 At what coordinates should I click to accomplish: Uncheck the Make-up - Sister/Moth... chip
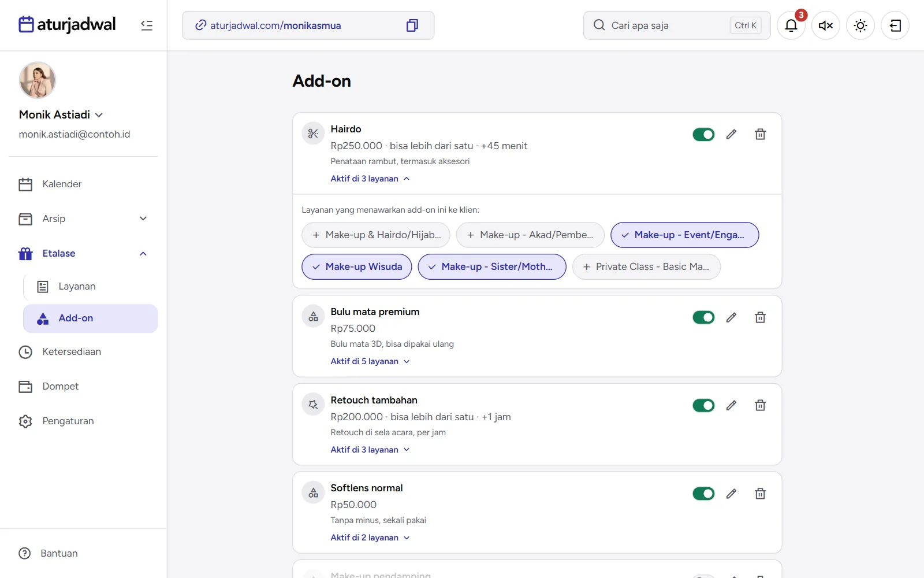pos(492,266)
